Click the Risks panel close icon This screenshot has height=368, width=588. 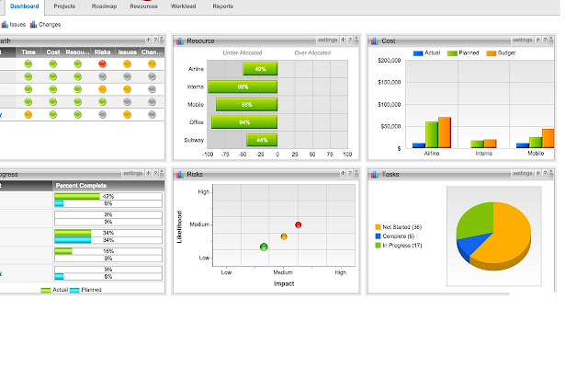click(356, 173)
